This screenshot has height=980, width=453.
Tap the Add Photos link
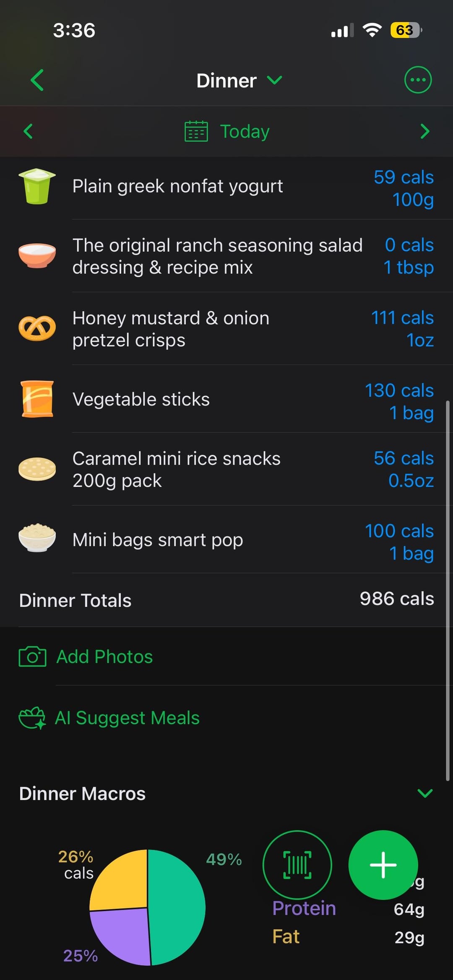coord(104,657)
